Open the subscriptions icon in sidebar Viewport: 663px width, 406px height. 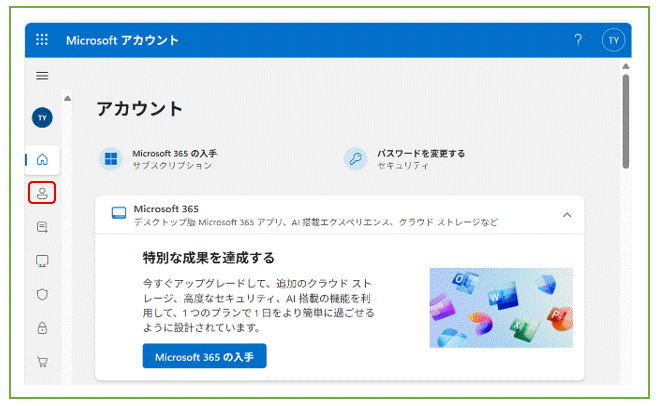[x=42, y=227]
